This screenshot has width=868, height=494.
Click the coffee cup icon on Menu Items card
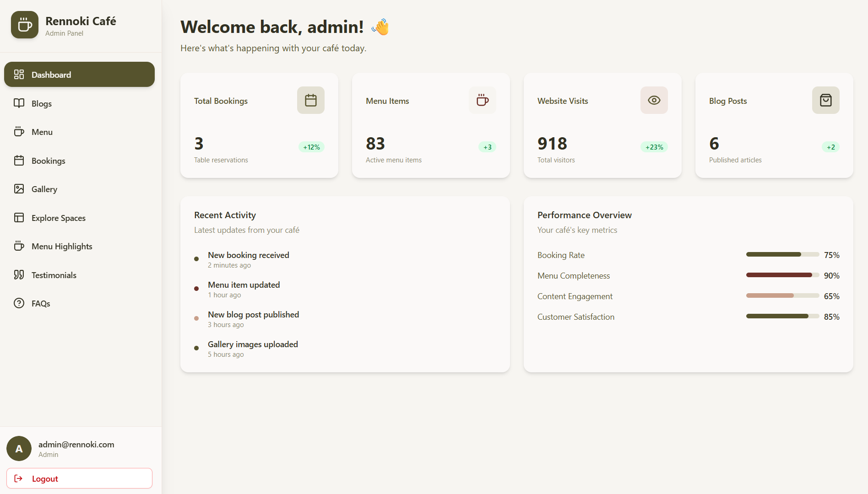(x=483, y=100)
